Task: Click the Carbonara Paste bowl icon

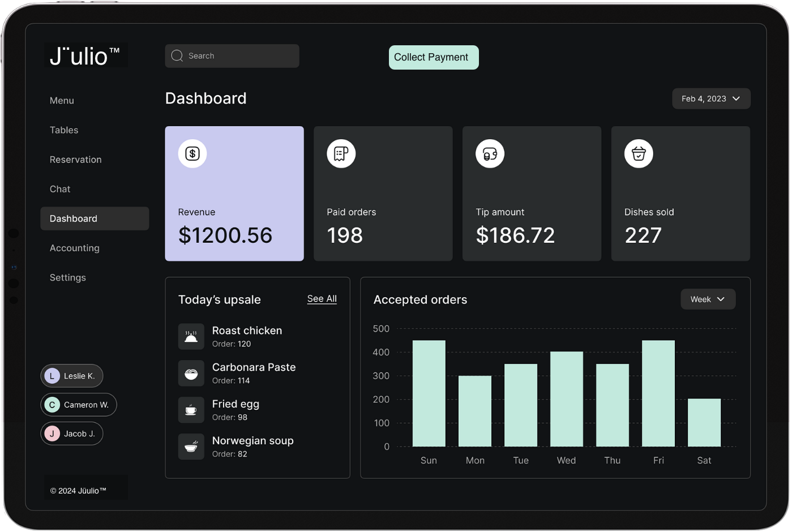Action: (191, 374)
